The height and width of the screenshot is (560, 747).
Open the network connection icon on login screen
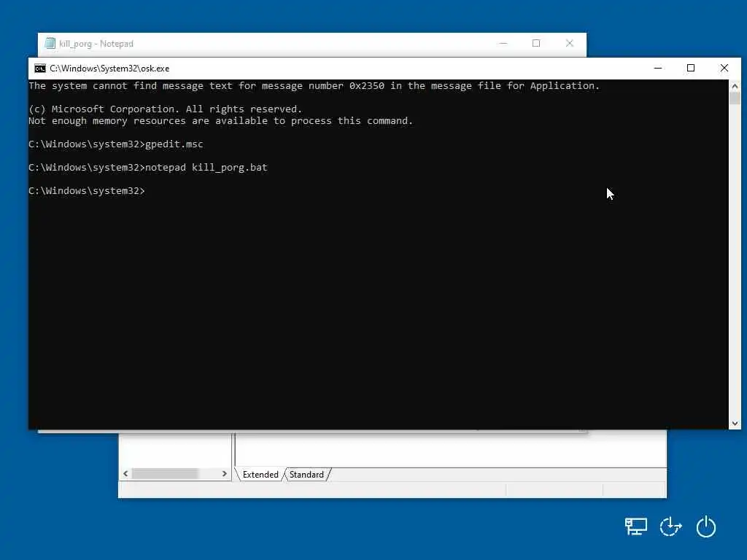(x=635, y=526)
